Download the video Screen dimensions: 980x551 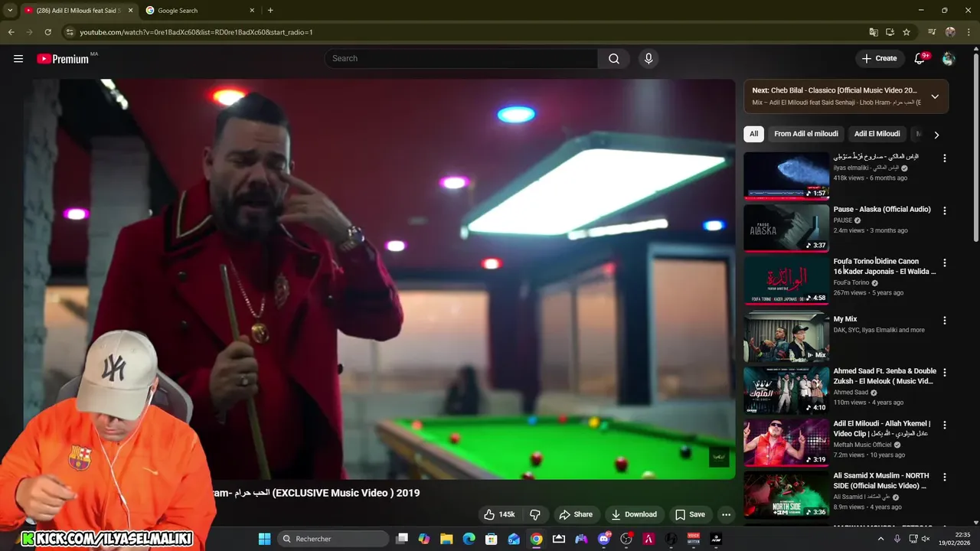633,514
